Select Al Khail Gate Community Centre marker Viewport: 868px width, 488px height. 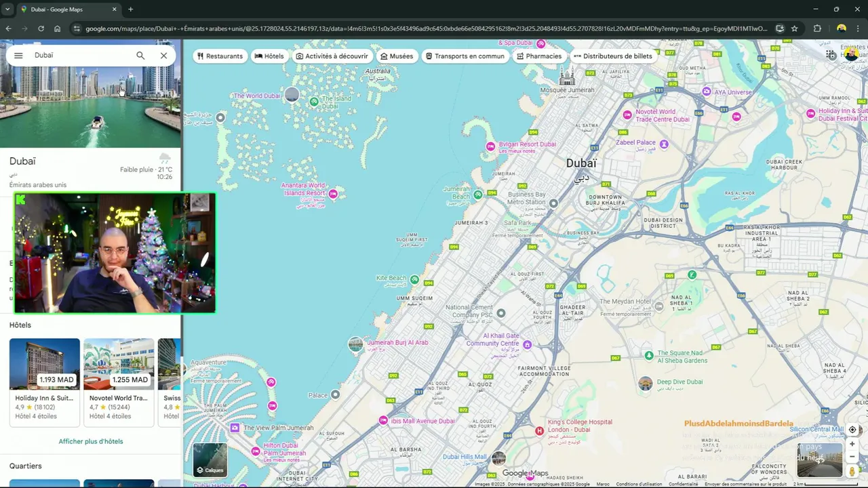coord(527,345)
